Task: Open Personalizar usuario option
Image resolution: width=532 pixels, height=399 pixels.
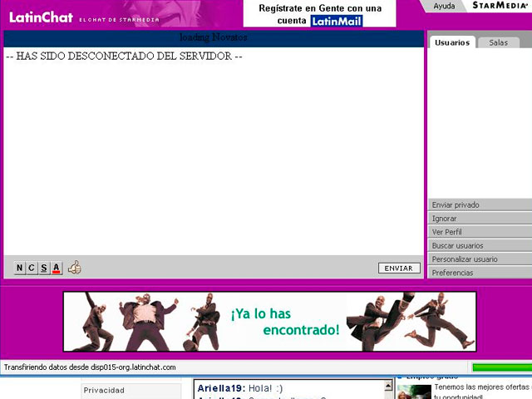Action: [480, 259]
